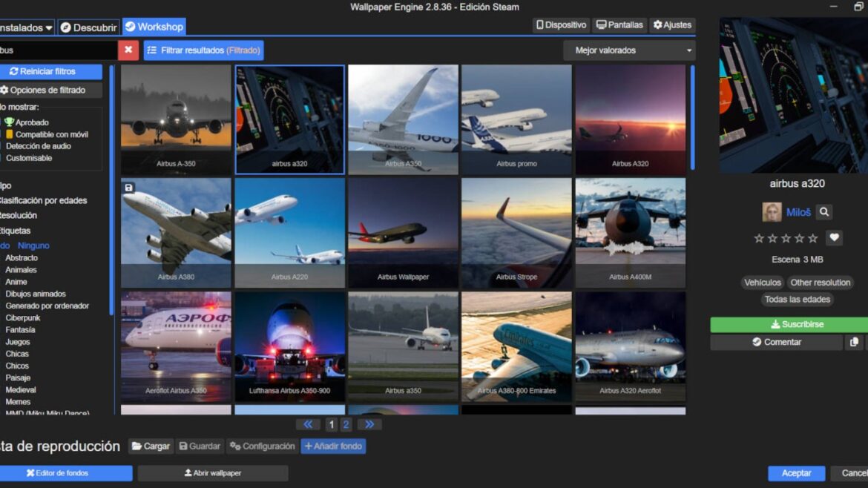Expand the Resolución filter section

pos(19,216)
